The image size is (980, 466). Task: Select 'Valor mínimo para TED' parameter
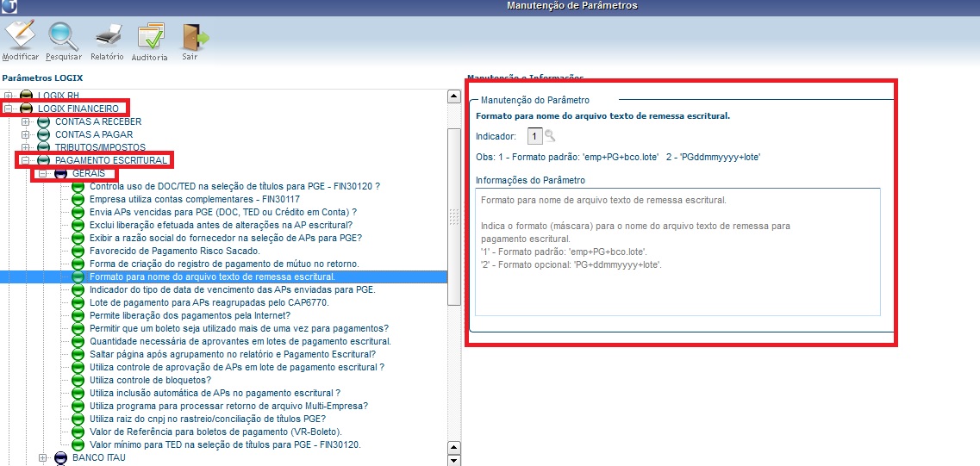pos(226,444)
